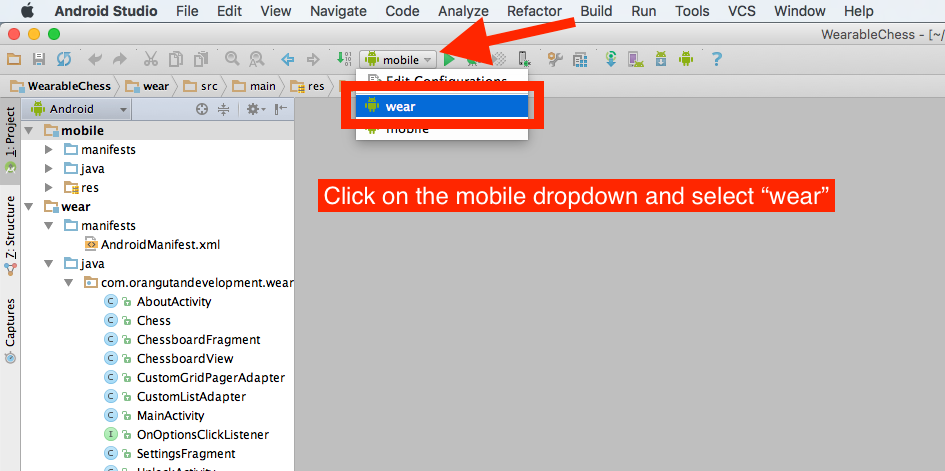Expand java under the mobile module

[49, 169]
